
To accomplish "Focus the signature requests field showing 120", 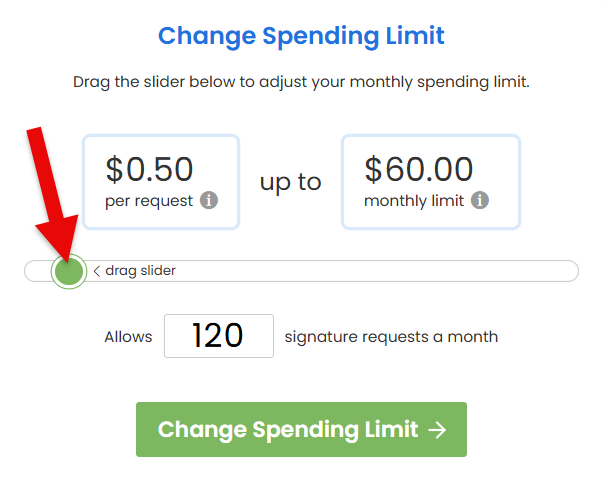I will pos(219,336).
